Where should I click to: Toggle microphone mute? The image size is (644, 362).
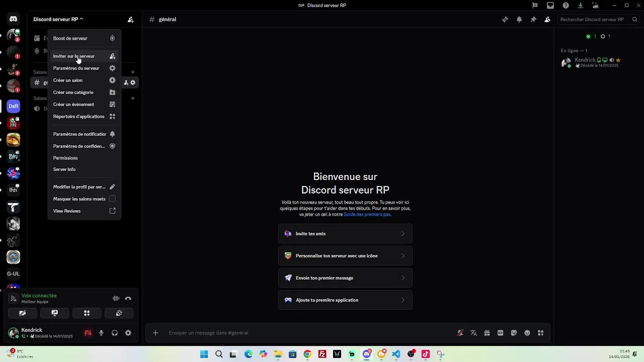pyautogui.click(x=101, y=333)
